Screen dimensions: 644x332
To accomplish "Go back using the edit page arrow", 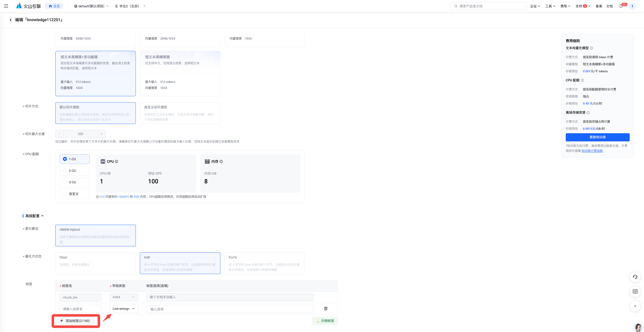I will 11,20.
